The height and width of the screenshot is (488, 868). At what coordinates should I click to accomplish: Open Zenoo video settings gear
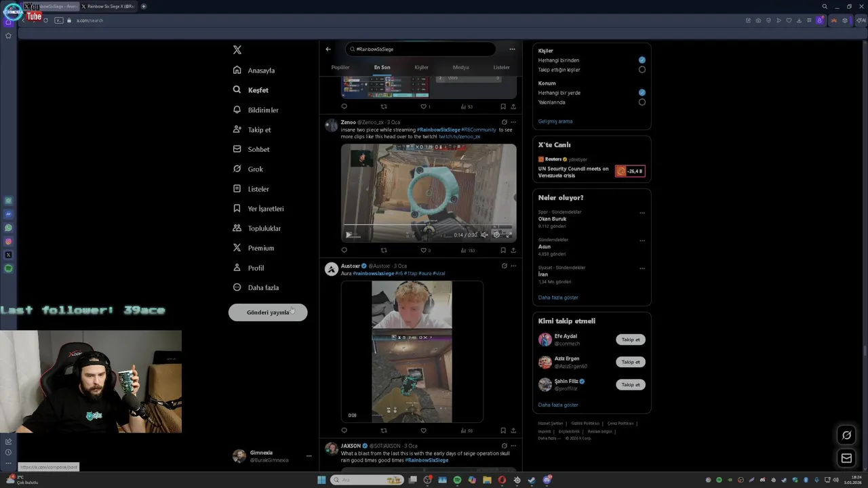point(496,235)
